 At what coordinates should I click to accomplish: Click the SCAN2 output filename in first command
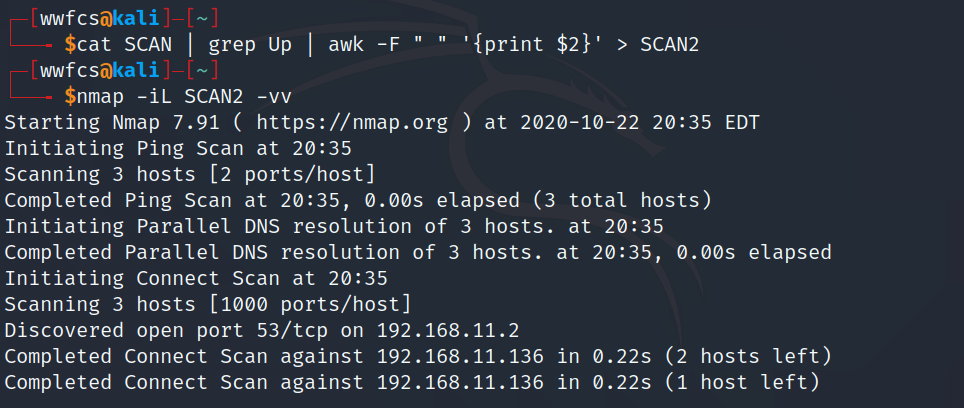(670, 44)
